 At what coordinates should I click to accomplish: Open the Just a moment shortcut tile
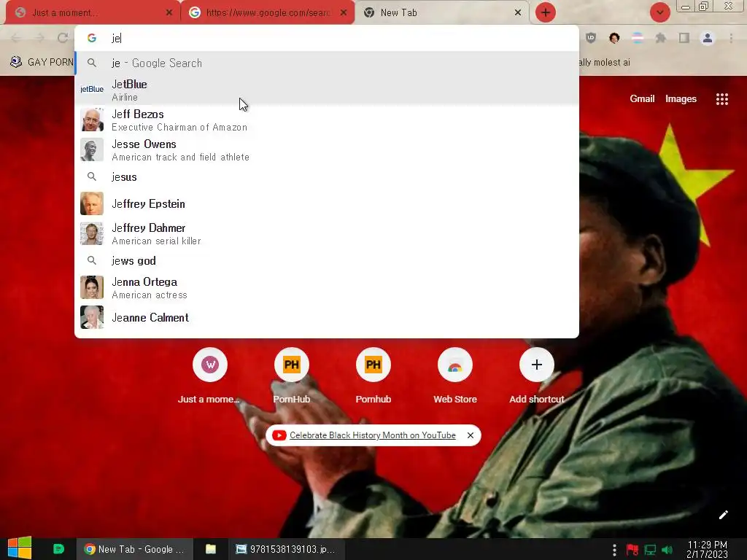pyautogui.click(x=209, y=376)
